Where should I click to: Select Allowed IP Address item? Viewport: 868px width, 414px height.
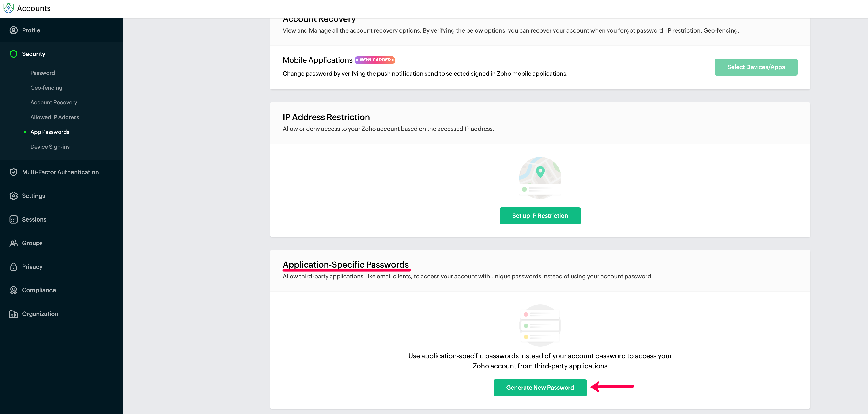coord(55,117)
